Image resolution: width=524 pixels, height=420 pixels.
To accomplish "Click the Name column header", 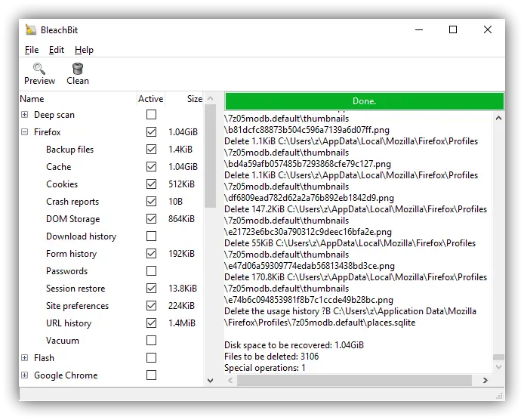I will click(x=78, y=99).
